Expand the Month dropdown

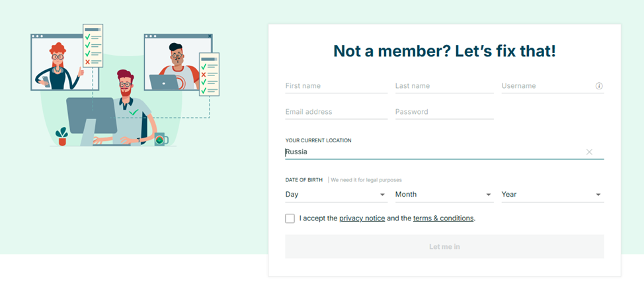coord(444,194)
